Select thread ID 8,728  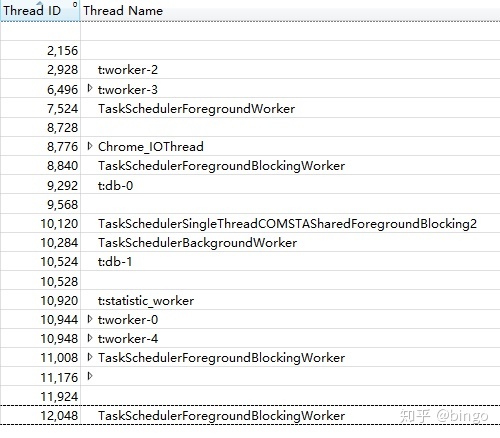click(x=62, y=128)
